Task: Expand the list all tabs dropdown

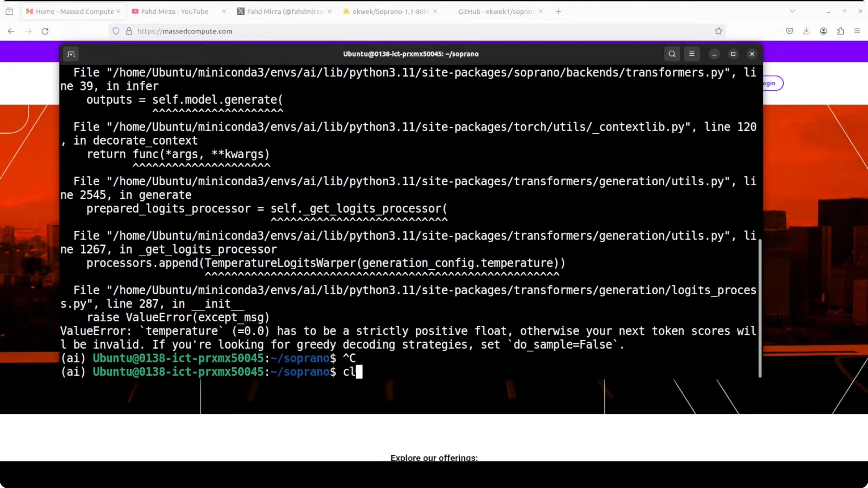Action: coord(792,12)
